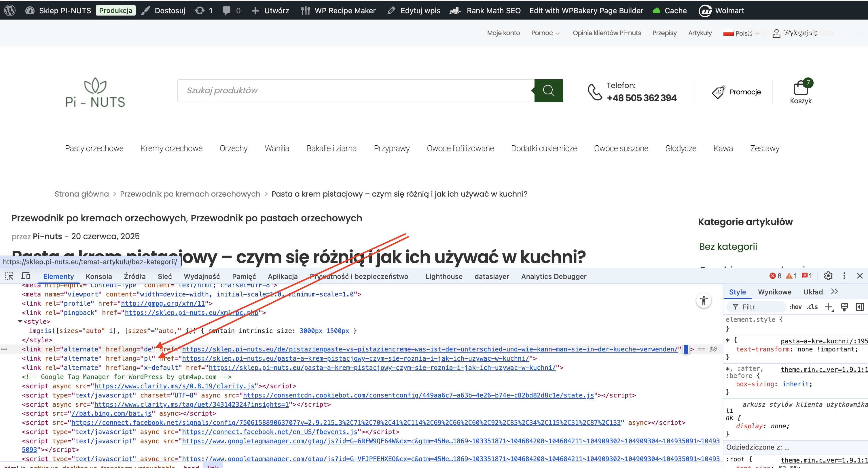Screen dimensions: 868x468
Task: Show more styles pane tabs
Action: 834,292
